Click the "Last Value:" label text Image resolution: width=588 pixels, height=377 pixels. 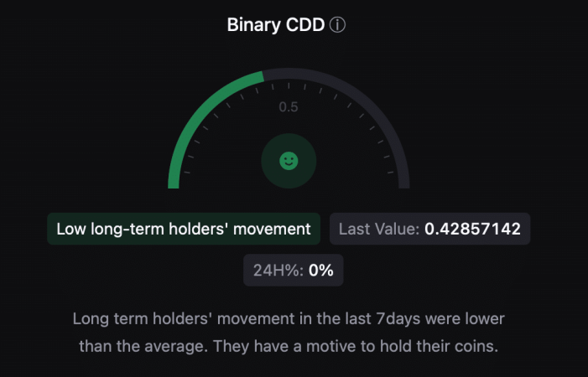[x=379, y=229]
